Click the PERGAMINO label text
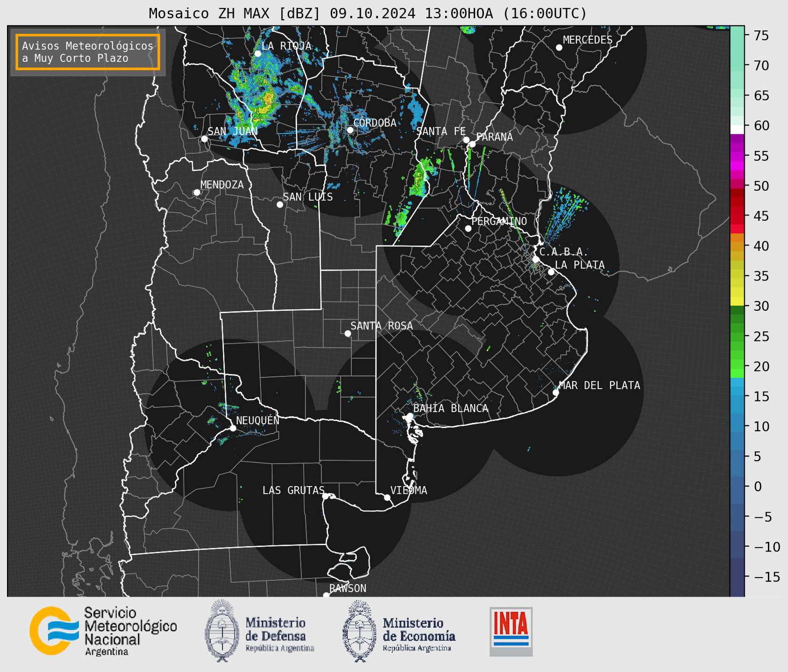This screenshot has width=788, height=672. pyautogui.click(x=499, y=221)
